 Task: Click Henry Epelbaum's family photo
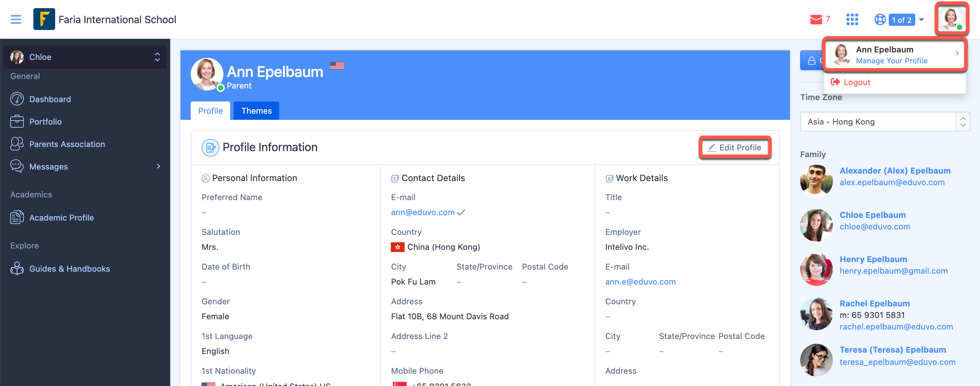tap(816, 269)
